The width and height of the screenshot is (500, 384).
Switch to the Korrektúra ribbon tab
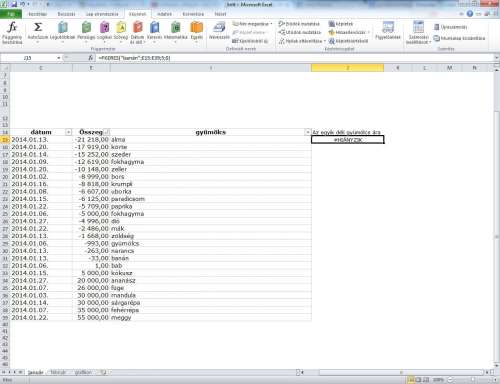click(x=193, y=14)
